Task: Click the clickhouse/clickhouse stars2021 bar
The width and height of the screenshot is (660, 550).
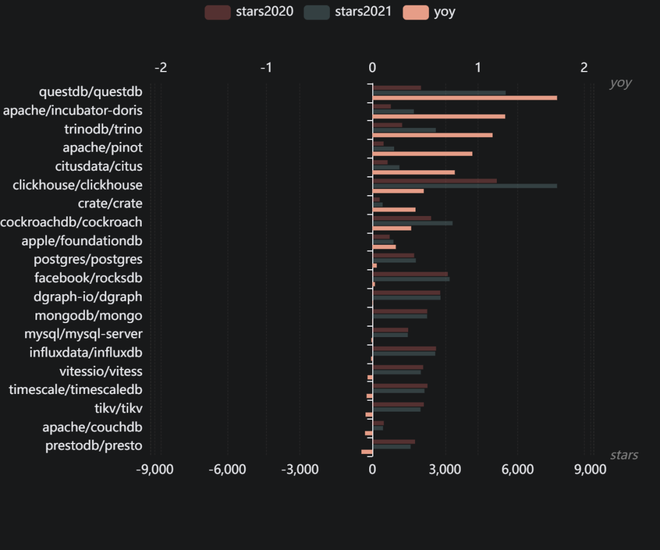Action: pyautogui.click(x=464, y=185)
